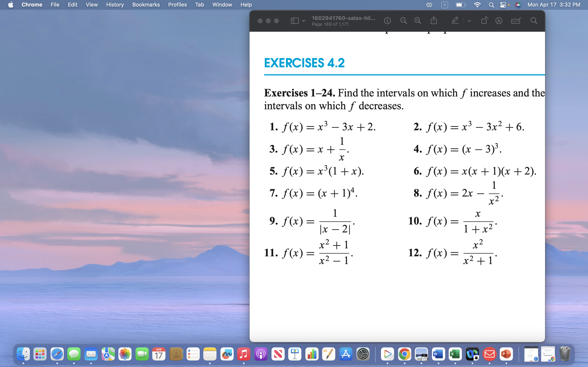The height and width of the screenshot is (367, 588).
Task: Click the document title 1602941760-salas-hil...
Action: 343,18
